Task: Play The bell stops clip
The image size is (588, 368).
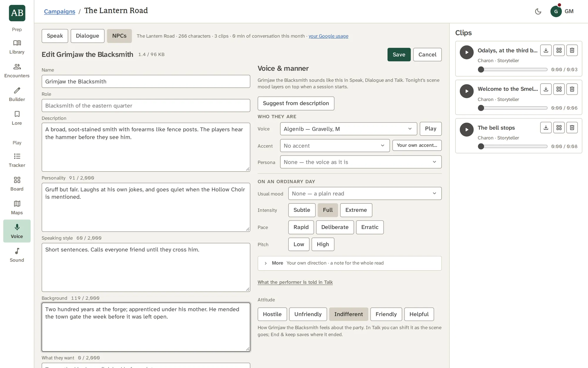Action: [x=467, y=130]
